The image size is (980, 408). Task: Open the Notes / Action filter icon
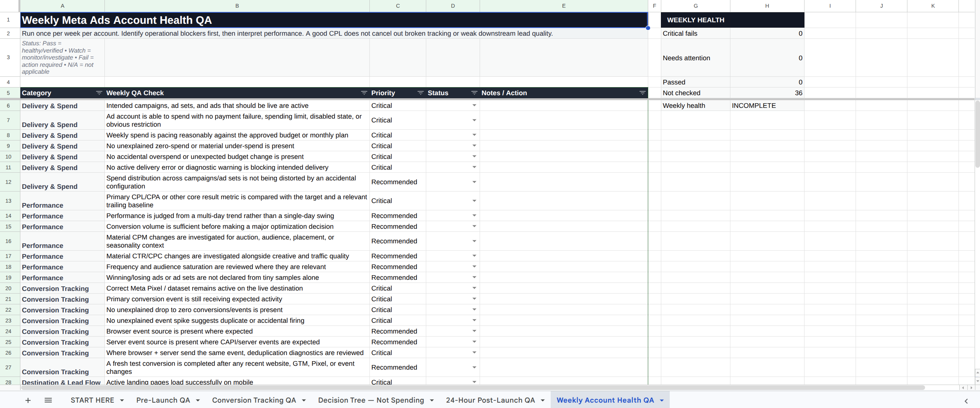642,93
